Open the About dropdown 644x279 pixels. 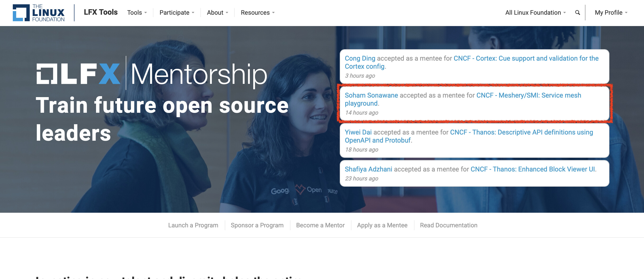[217, 13]
